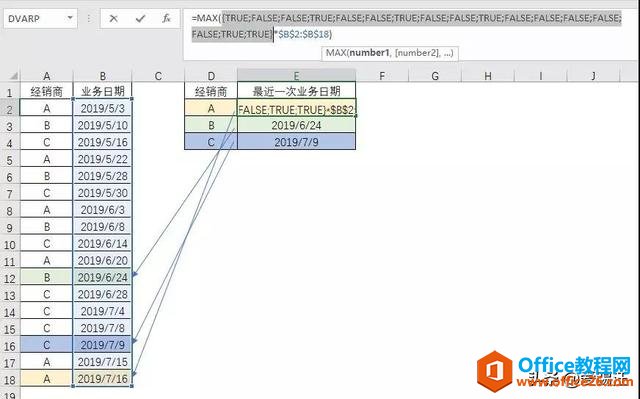The height and width of the screenshot is (399, 640).
Task: Click dealer C cell in column D
Action: 211,142
